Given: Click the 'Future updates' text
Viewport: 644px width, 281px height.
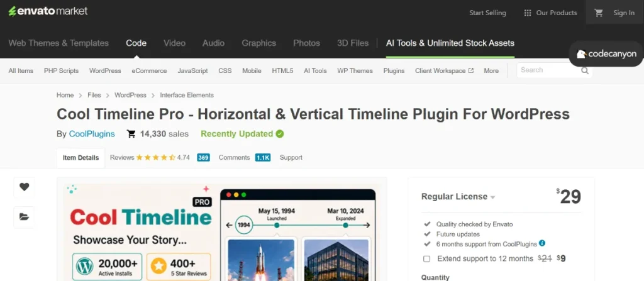Looking at the screenshot, I should click(458, 234).
